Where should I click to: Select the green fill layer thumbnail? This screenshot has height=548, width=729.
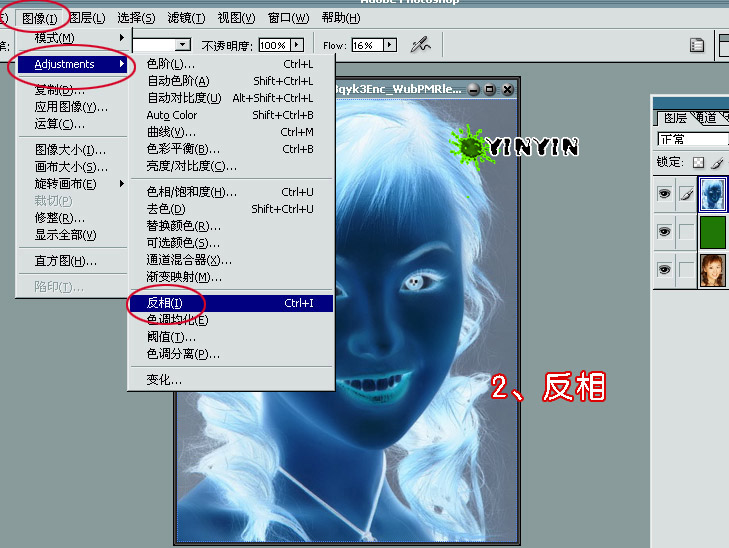point(713,231)
